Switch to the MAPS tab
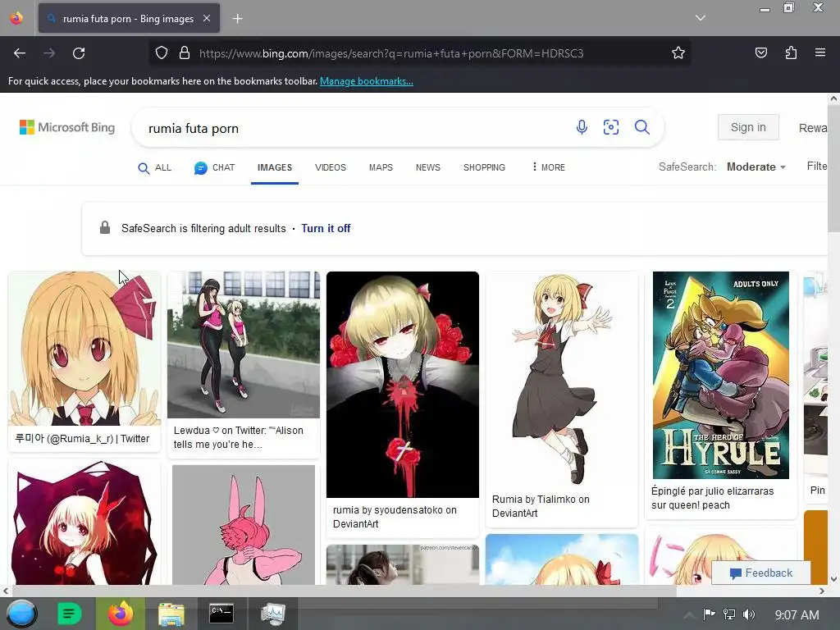Image resolution: width=840 pixels, height=630 pixels. 381,167
